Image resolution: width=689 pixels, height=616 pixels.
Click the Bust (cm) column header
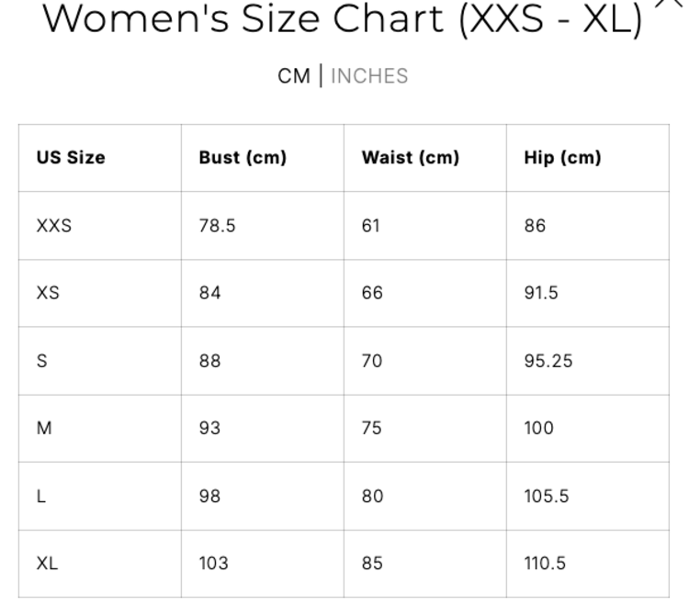(243, 157)
